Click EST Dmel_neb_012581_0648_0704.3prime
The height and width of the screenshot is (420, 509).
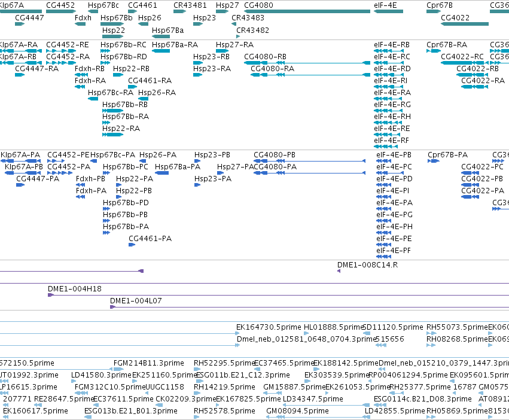[306, 339]
